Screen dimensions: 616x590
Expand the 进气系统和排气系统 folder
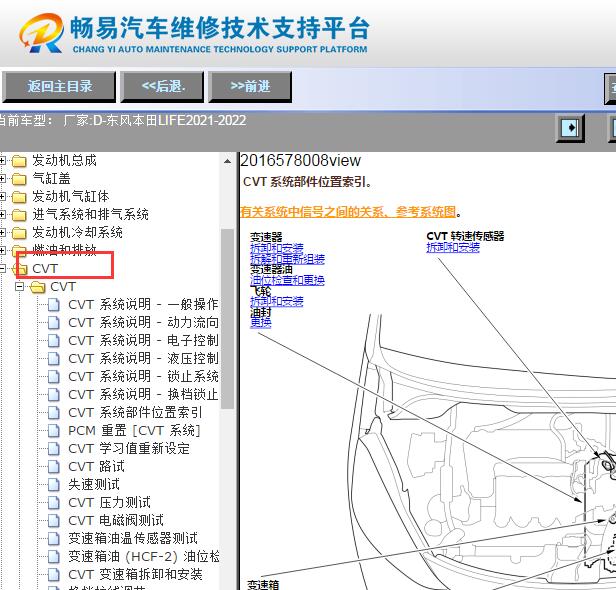point(3,214)
